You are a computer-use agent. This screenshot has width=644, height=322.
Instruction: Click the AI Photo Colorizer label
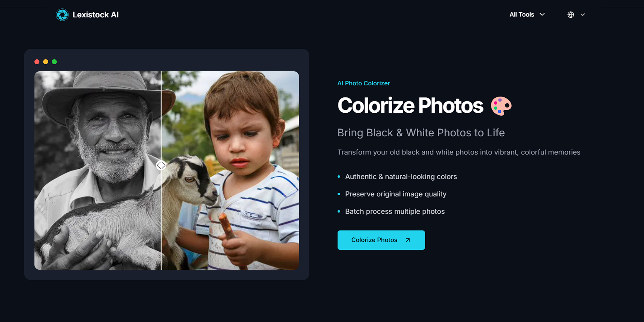pyautogui.click(x=364, y=83)
